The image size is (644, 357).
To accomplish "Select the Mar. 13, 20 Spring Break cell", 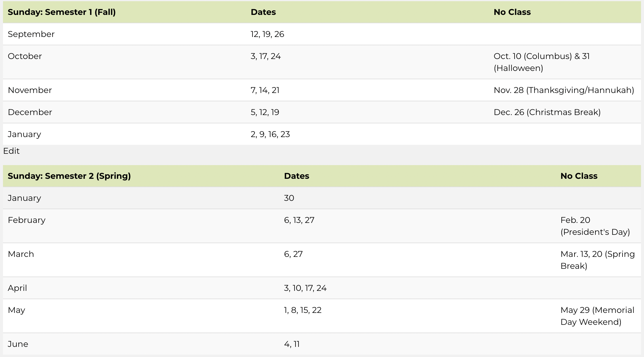I will [x=597, y=260].
